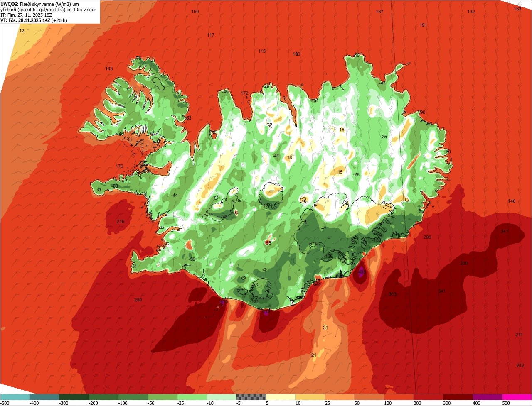Click the init time 'IT: Fim. 27. 11. 2025 18Z'
Viewport: 532px width, 406px height.
(x=26, y=15)
